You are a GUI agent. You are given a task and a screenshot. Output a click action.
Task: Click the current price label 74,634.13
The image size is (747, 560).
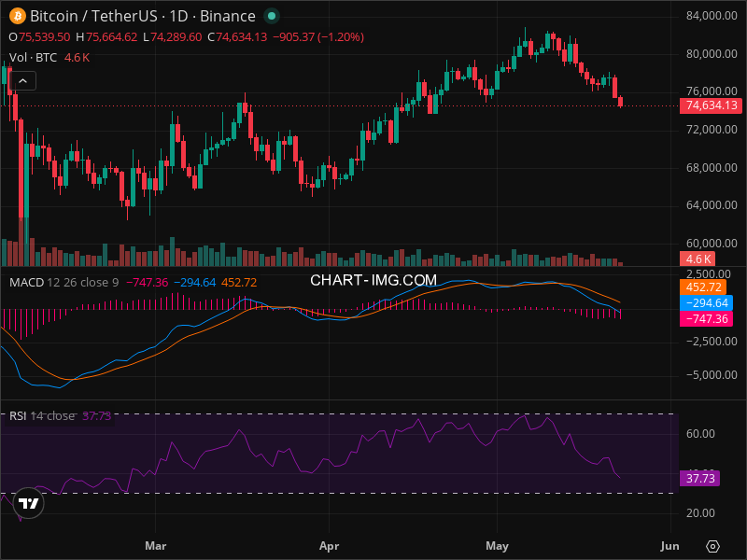click(711, 105)
